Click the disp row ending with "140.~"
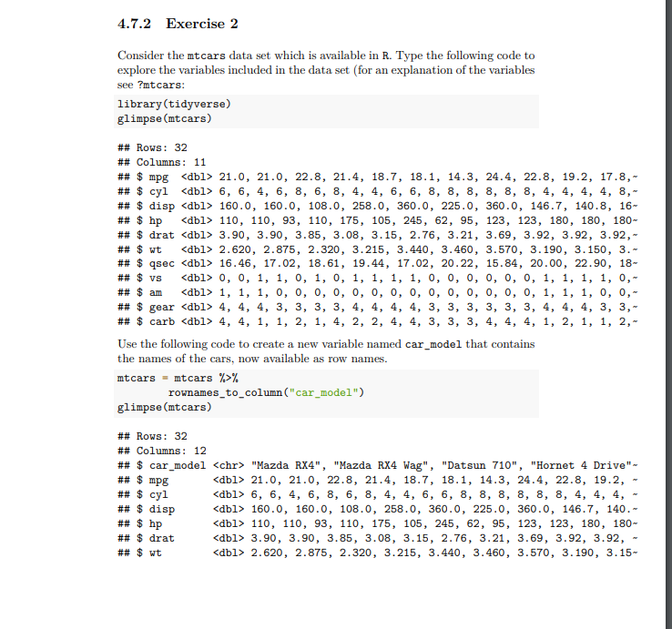The width and height of the screenshot is (672, 629). point(378,510)
